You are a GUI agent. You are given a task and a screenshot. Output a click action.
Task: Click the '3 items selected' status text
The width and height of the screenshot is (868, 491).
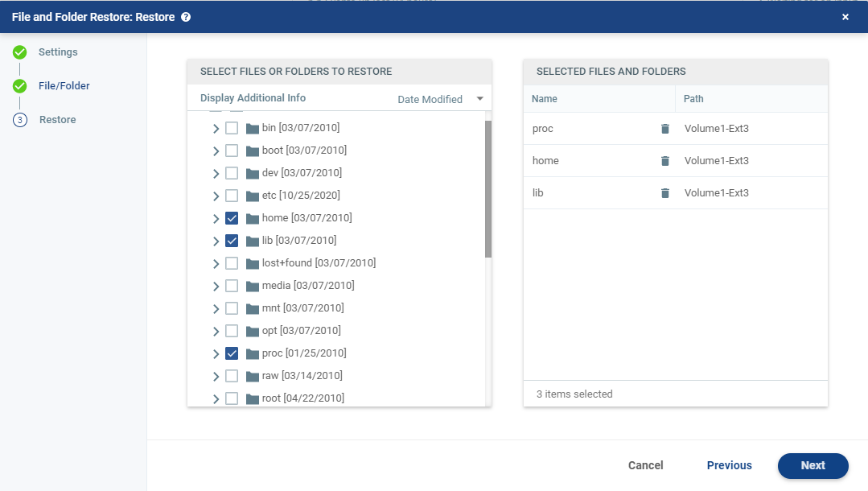pyautogui.click(x=574, y=394)
